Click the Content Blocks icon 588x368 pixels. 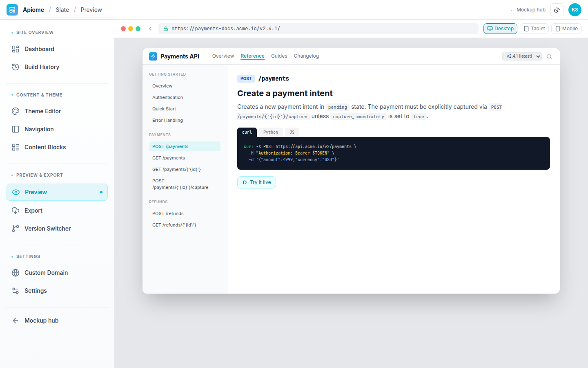(x=16, y=147)
